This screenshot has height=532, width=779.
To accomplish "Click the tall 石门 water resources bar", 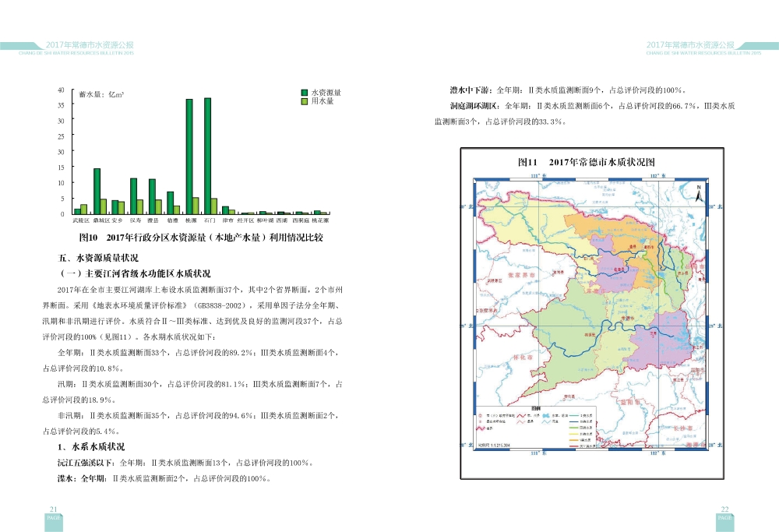I will coord(207,155).
